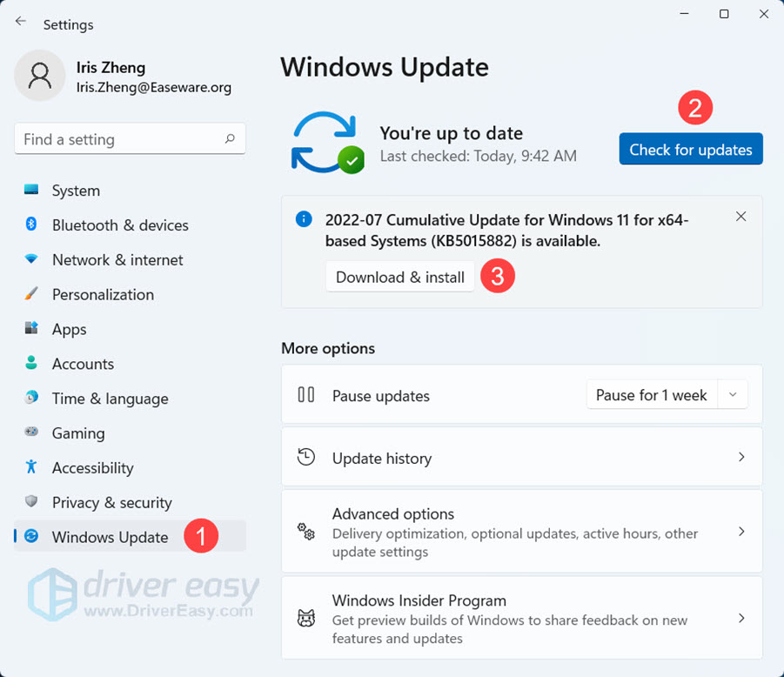Click Download & install for KB5015882

(x=399, y=277)
